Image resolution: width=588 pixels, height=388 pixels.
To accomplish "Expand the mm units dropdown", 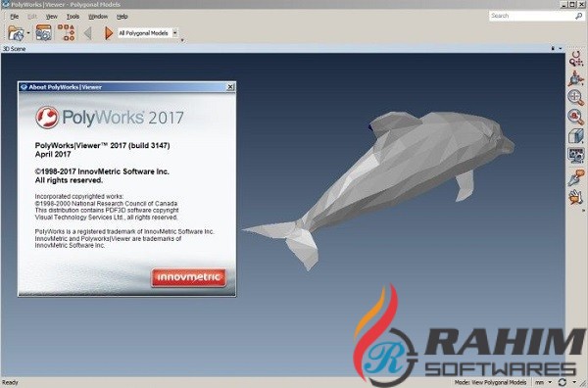I will click(x=550, y=382).
